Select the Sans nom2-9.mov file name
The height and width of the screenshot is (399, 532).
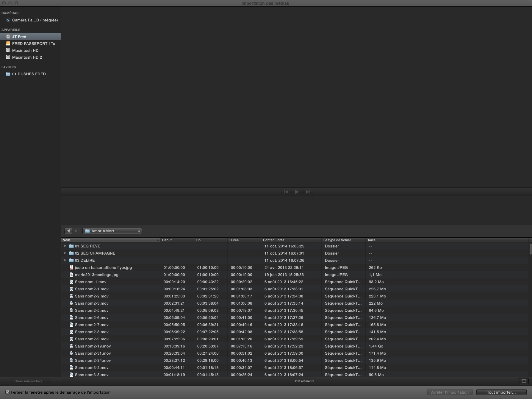(92, 339)
